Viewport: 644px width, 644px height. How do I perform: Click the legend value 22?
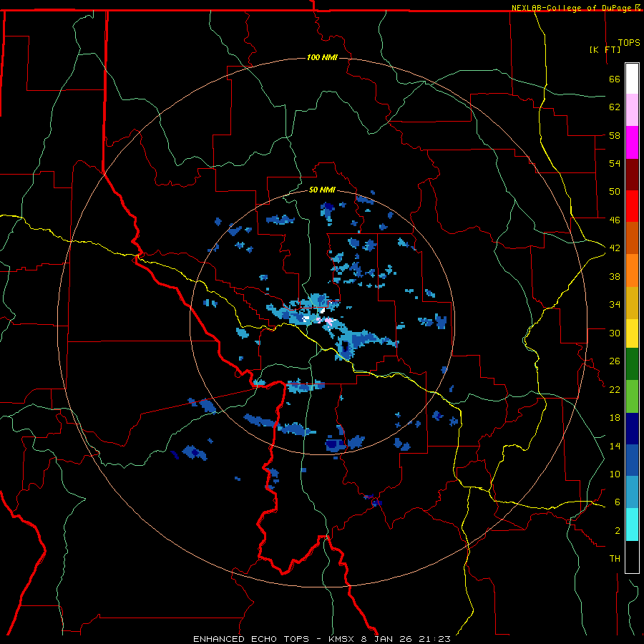tap(615, 389)
